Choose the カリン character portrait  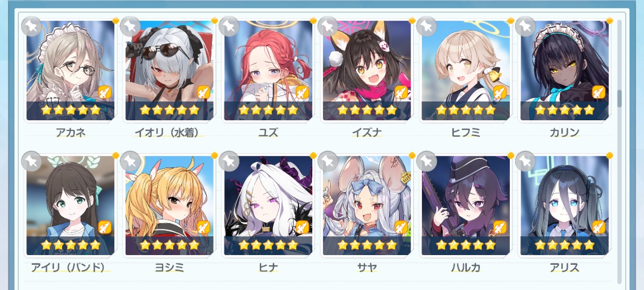click(x=565, y=70)
